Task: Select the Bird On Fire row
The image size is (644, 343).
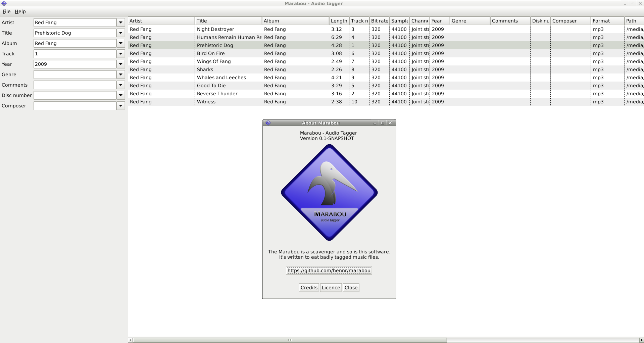Action: (x=386, y=53)
